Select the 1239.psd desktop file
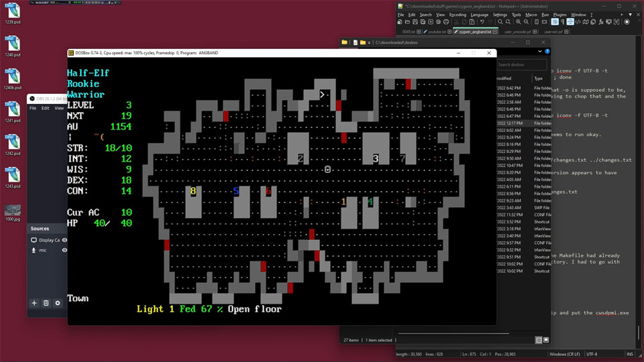The width and height of the screenshot is (644, 362). click(x=13, y=13)
